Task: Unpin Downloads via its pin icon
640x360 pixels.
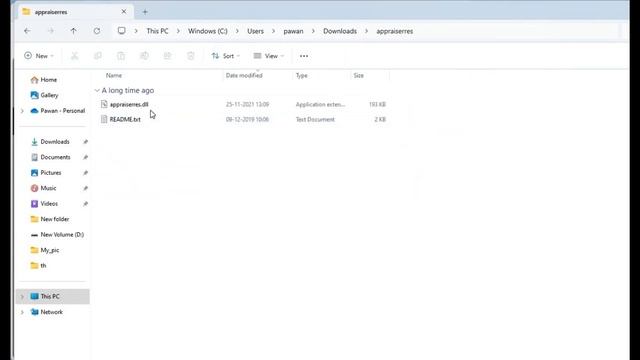Action: [85, 142]
